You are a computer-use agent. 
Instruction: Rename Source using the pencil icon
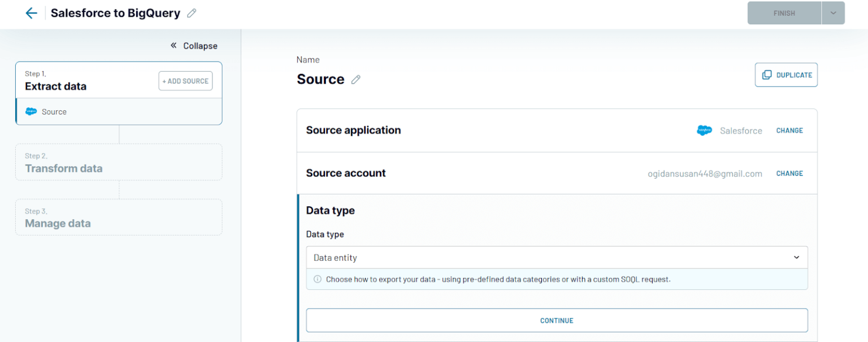(x=356, y=79)
